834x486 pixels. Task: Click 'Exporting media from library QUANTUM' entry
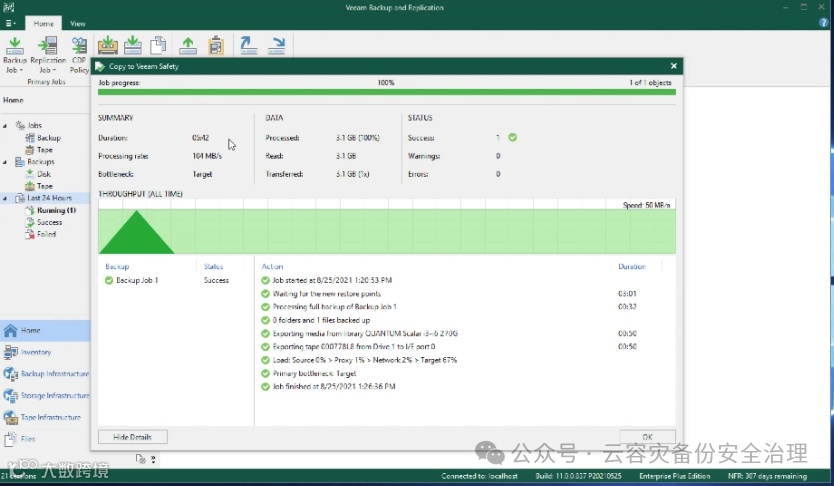tap(365, 333)
